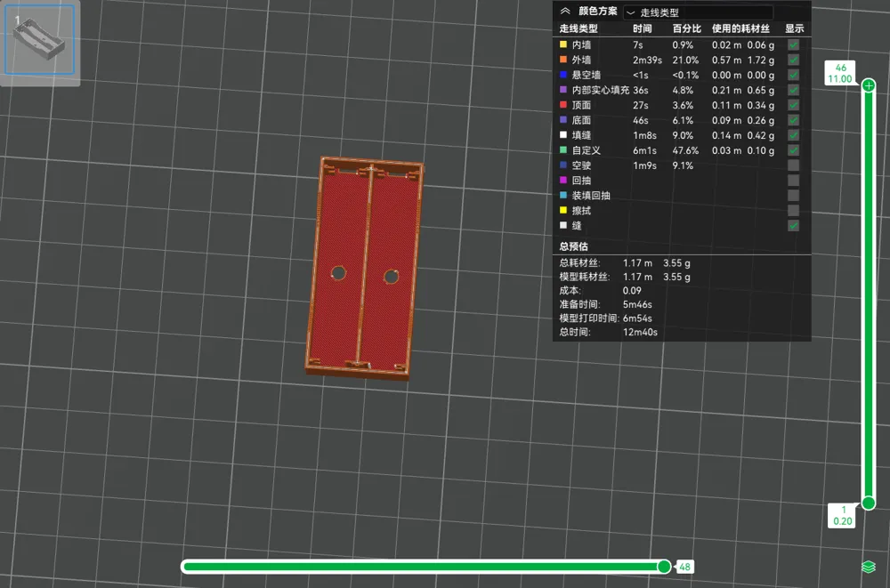This screenshot has height=588, width=890.
Task: Show 回抽 retraction points
Action: coord(794,180)
